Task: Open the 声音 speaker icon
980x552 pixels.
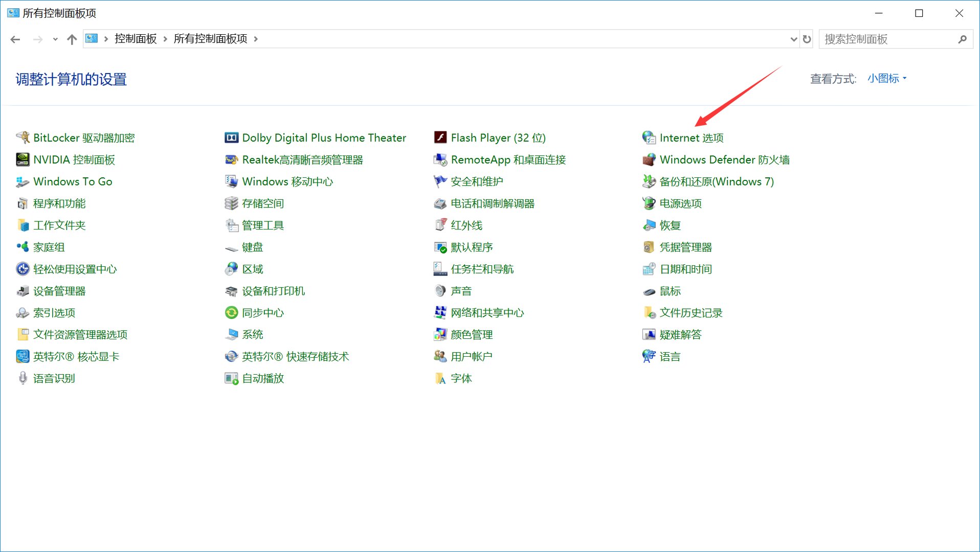Action: 440,291
